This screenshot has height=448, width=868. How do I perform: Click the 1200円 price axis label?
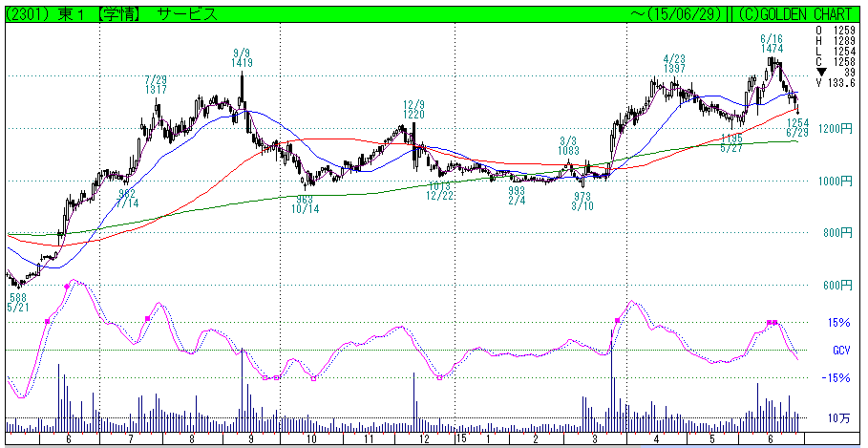[x=836, y=128]
